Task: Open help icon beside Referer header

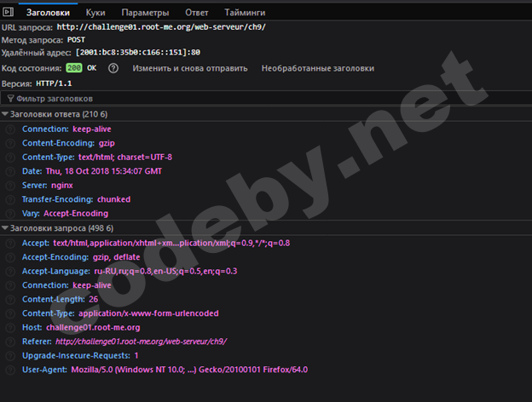Action: click(x=10, y=342)
